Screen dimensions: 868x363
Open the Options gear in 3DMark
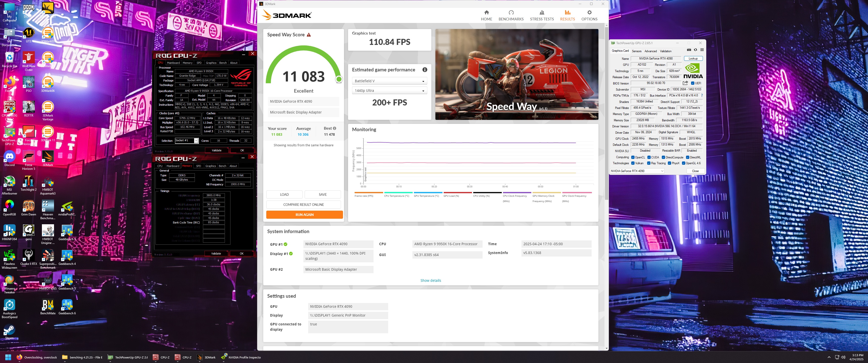pos(589,15)
